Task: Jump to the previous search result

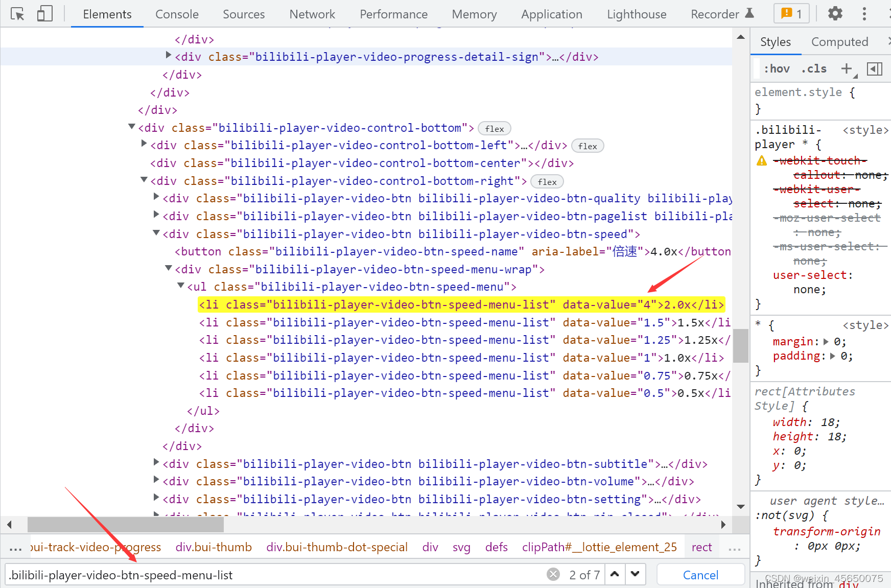Action: pyautogui.click(x=615, y=575)
